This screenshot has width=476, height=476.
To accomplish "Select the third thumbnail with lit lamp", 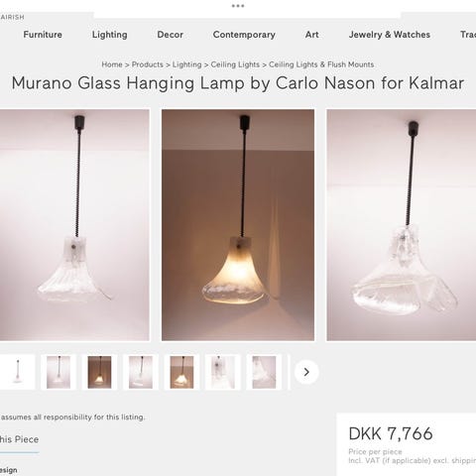I will 99,372.
